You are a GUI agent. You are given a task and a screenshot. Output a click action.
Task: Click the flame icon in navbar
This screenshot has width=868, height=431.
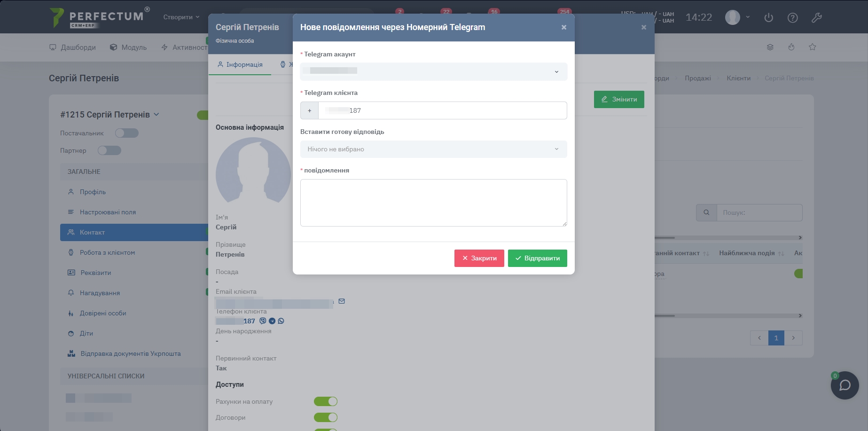click(x=791, y=47)
